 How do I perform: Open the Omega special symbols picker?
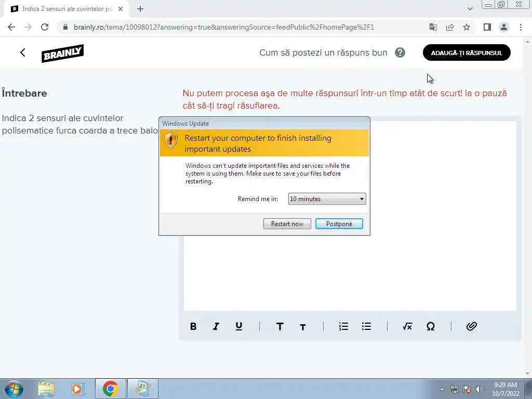(x=431, y=326)
